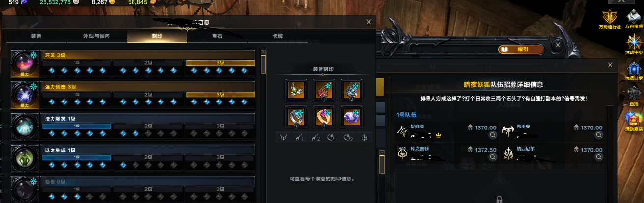Switch to the 宝石 tab
644x203 pixels.
click(217, 36)
